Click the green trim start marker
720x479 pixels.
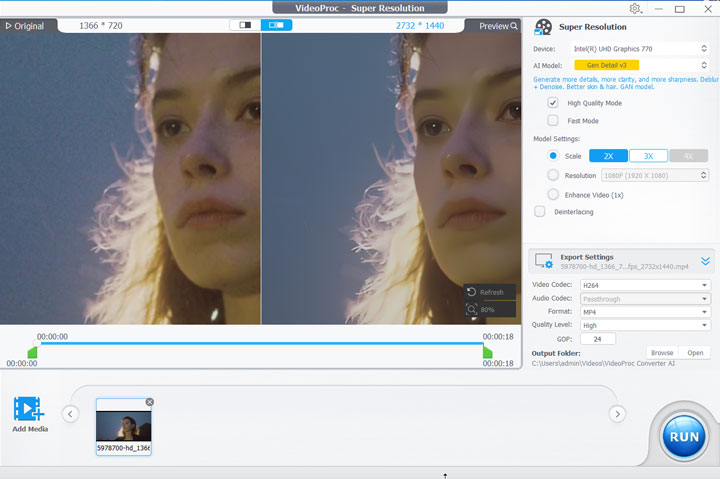point(32,353)
